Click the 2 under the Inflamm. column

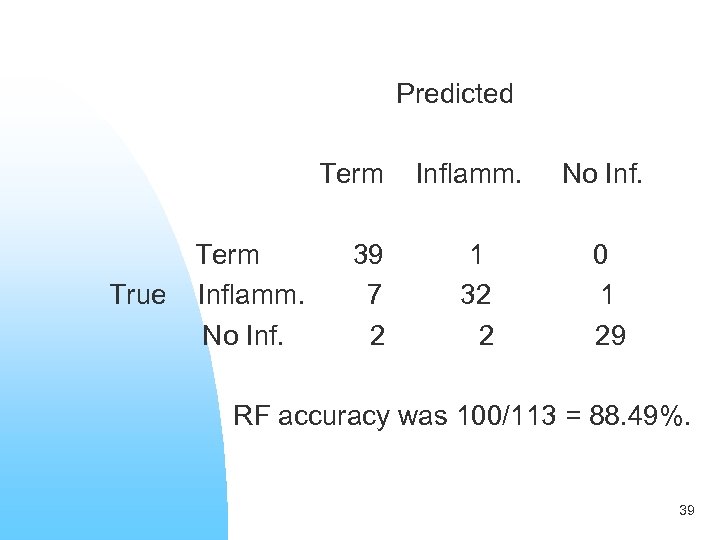point(485,336)
